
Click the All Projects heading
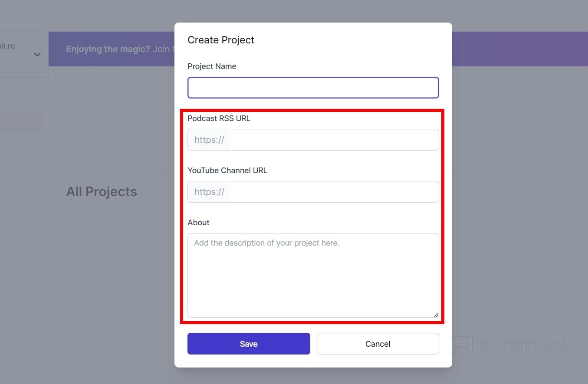coord(102,191)
